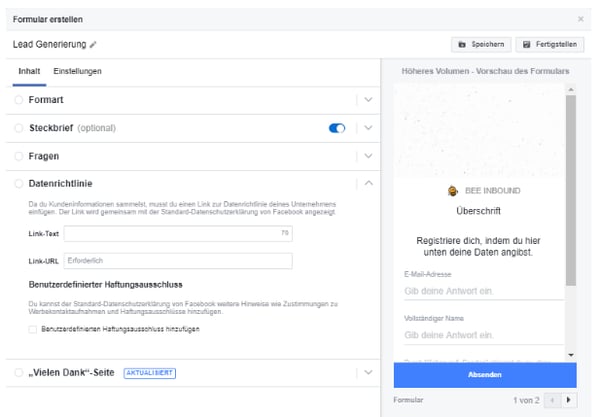600x417 pixels.
Task: Click the BEE INBOUND logo icon
Action: pos(453,191)
